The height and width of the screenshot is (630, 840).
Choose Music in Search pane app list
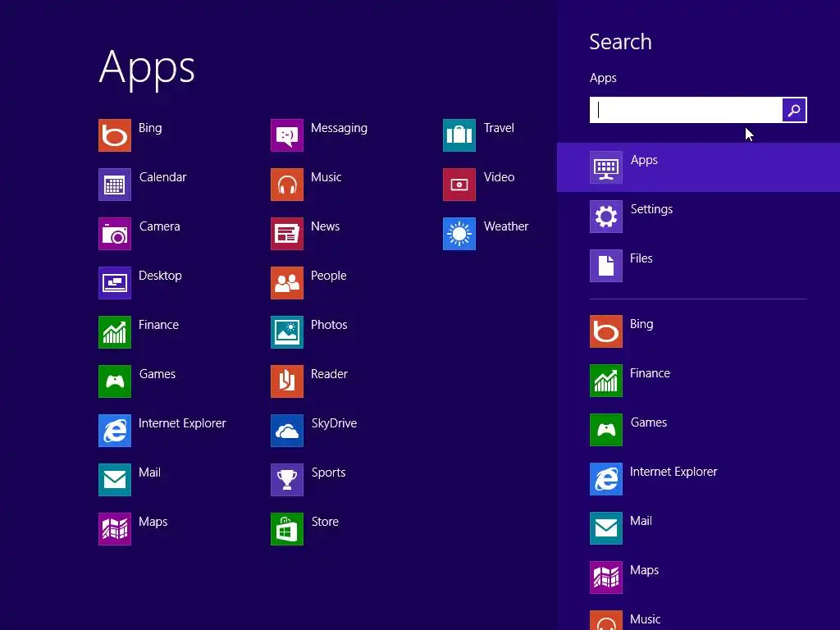[x=699, y=619]
